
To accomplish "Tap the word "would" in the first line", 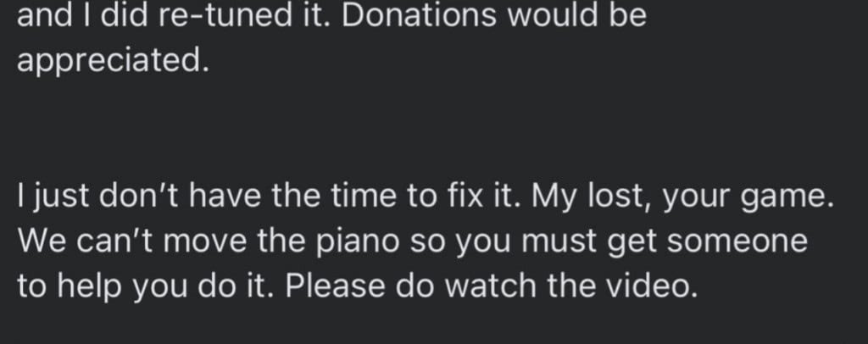I will tap(551, 15).
